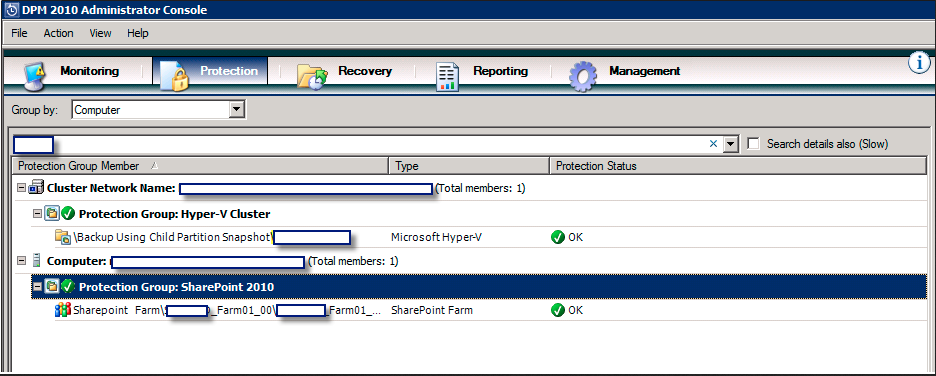The width and height of the screenshot is (936, 376).
Task: Click the Total members text beside Computer
Action: pos(353,261)
